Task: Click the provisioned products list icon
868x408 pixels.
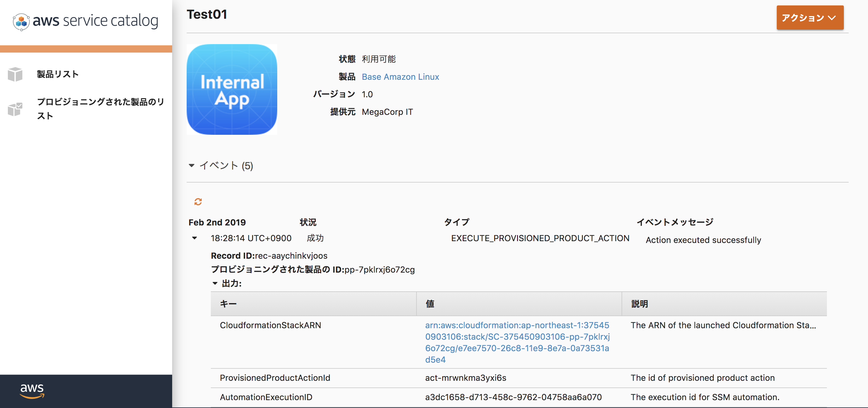Action: tap(15, 109)
